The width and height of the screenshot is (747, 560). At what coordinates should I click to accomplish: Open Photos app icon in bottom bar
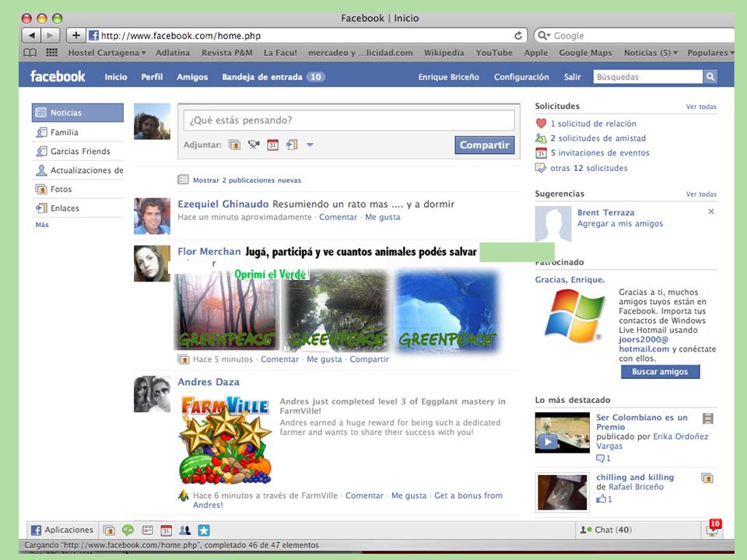pyautogui.click(x=109, y=530)
